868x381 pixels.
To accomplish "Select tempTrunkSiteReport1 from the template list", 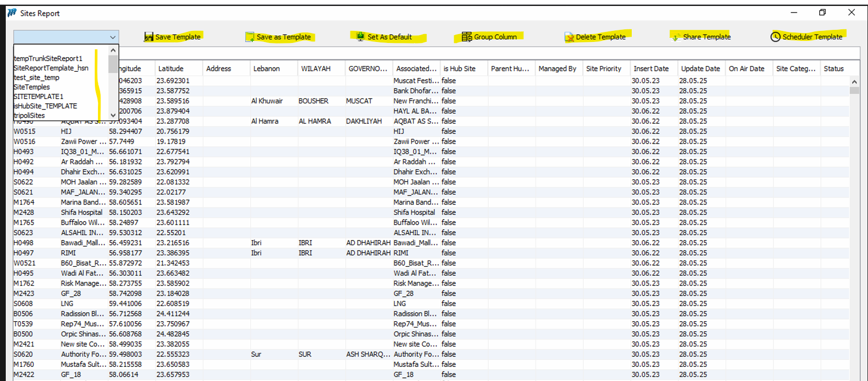I will tap(48, 59).
